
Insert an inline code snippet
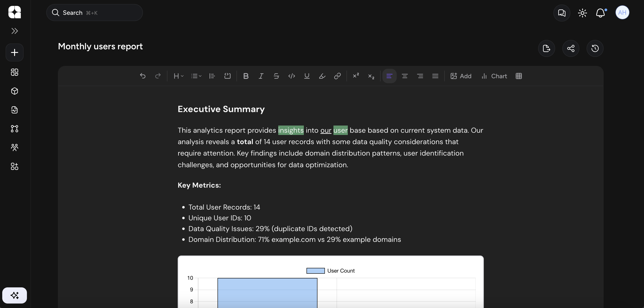pyautogui.click(x=291, y=76)
